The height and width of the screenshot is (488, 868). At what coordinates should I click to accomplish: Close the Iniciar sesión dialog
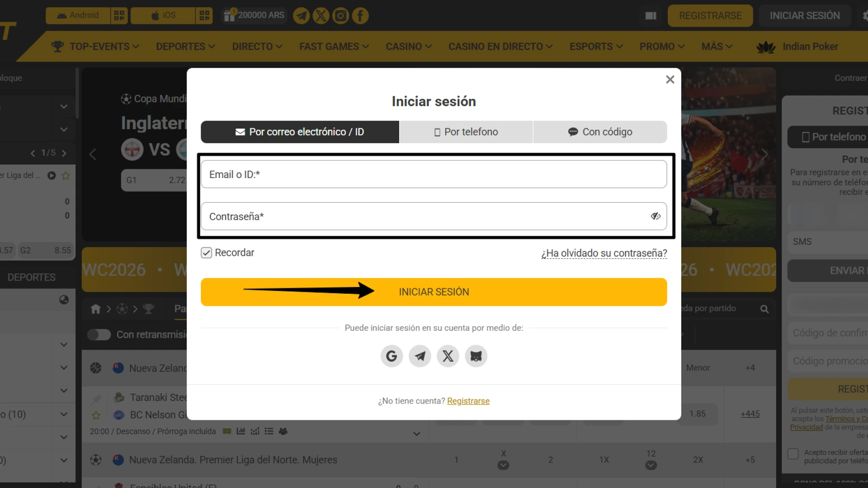[670, 80]
